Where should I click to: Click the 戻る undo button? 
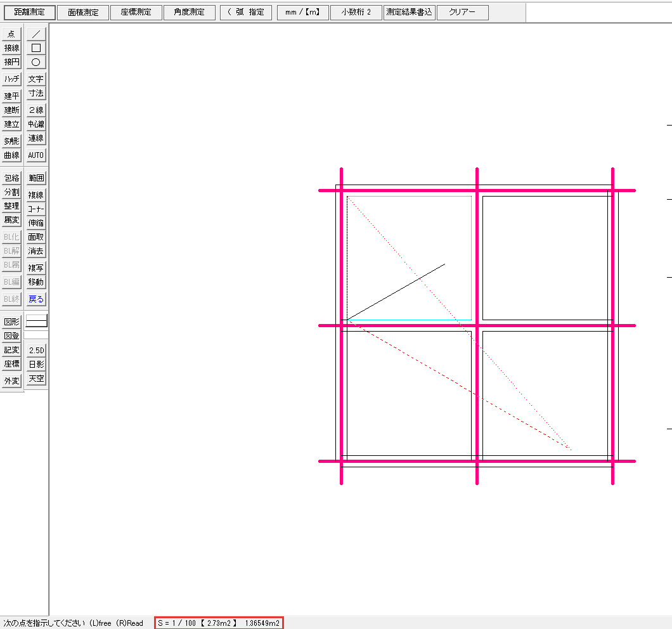[x=36, y=299]
